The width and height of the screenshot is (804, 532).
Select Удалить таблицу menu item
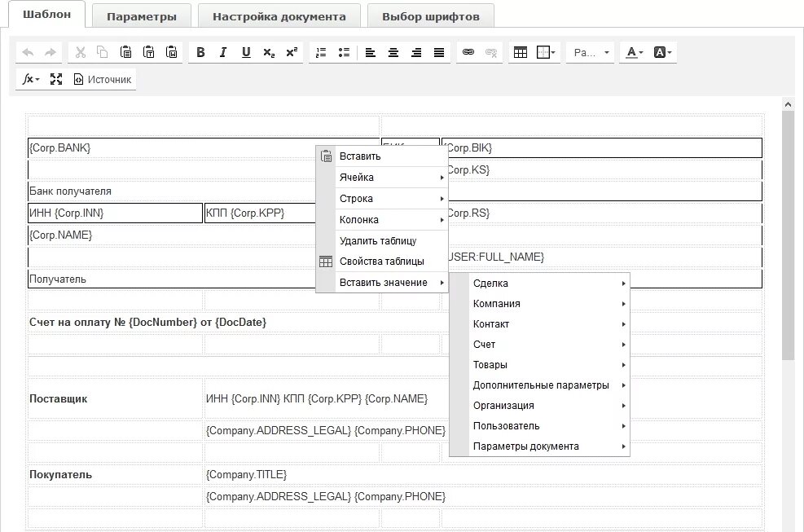click(382, 240)
